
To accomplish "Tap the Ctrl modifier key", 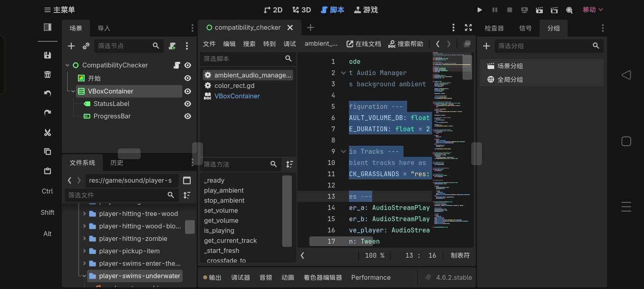I will (47, 191).
